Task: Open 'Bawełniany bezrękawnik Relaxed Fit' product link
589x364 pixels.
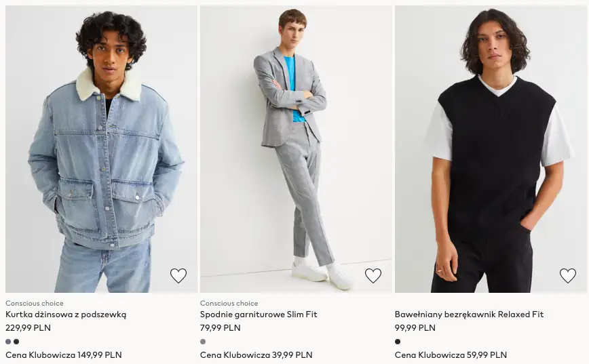Action: coord(469,315)
